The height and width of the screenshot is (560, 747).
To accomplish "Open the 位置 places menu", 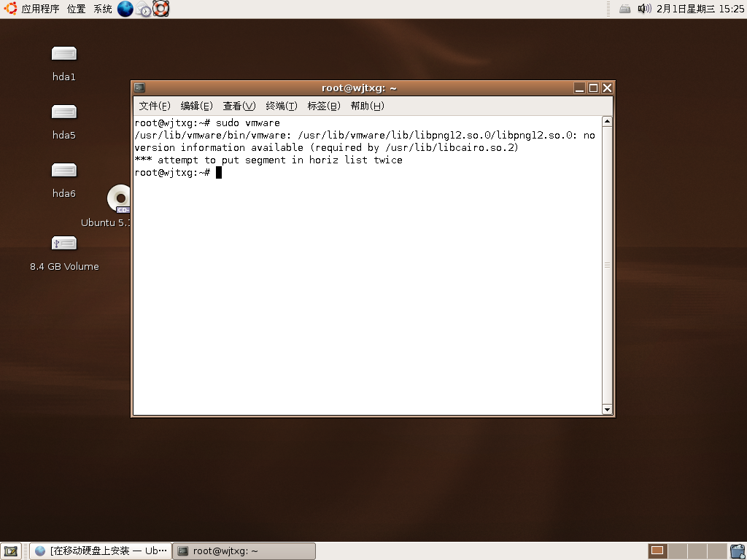I will pyautogui.click(x=76, y=9).
